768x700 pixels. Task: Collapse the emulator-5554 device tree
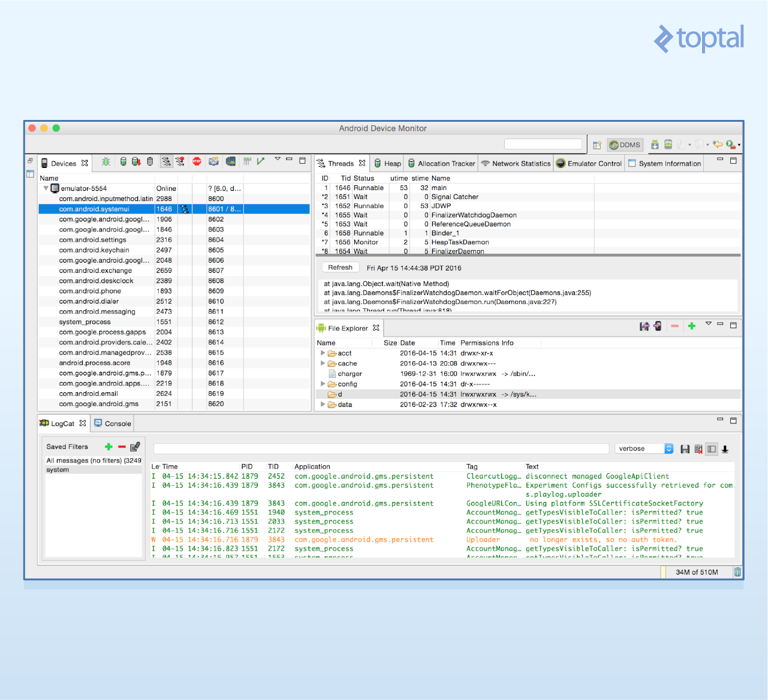(x=46, y=188)
